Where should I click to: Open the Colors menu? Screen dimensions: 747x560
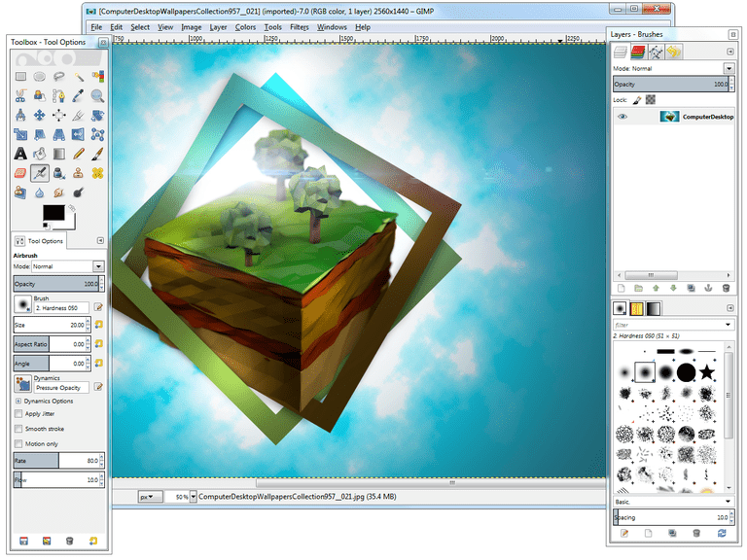(x=245, y=27)
